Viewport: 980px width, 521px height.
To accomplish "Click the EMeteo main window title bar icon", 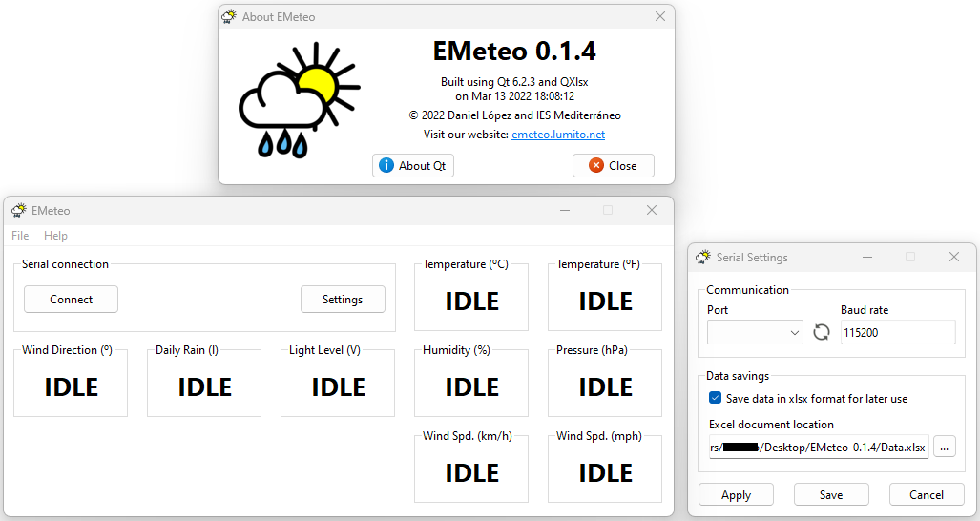I will click(x=19, y=210).
